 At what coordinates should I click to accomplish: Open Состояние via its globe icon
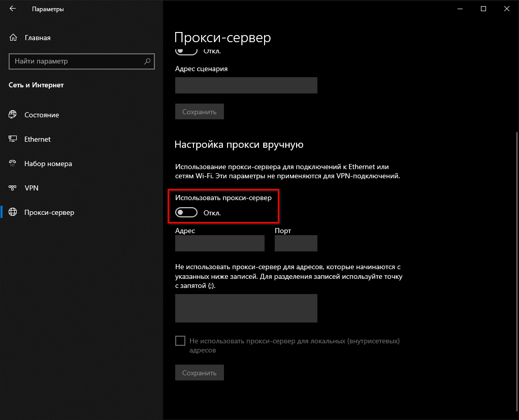click(13, 114)
